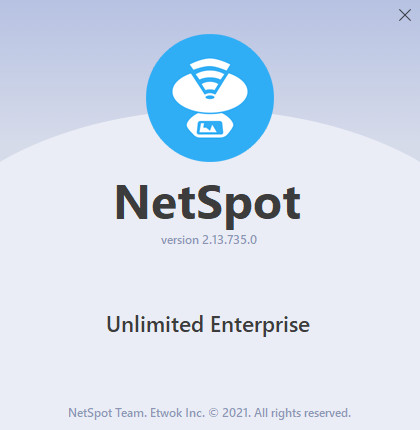Close the NetSpot About dialog

[405, 15]
